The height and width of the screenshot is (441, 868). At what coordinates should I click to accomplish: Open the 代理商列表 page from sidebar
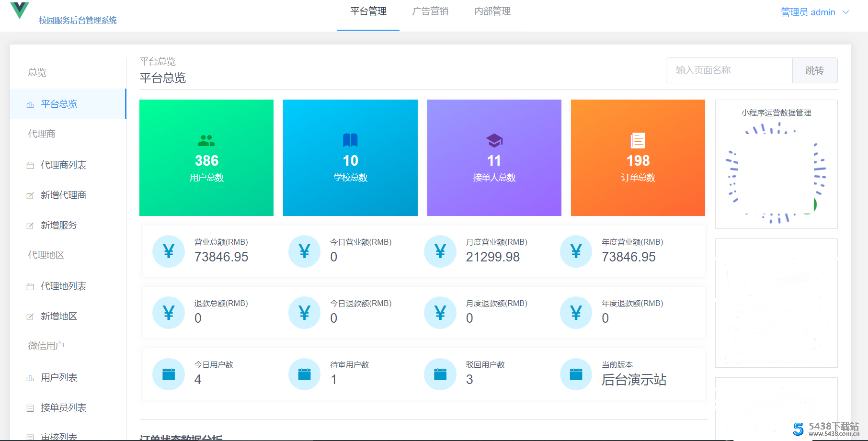[64, 165]
